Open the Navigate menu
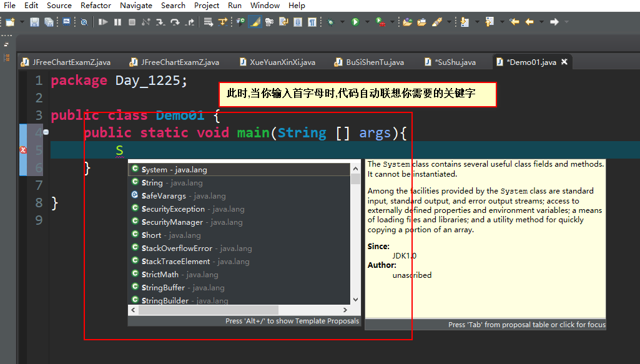The height and width of the screenshot is (364, 640). (x=136, y=5)
